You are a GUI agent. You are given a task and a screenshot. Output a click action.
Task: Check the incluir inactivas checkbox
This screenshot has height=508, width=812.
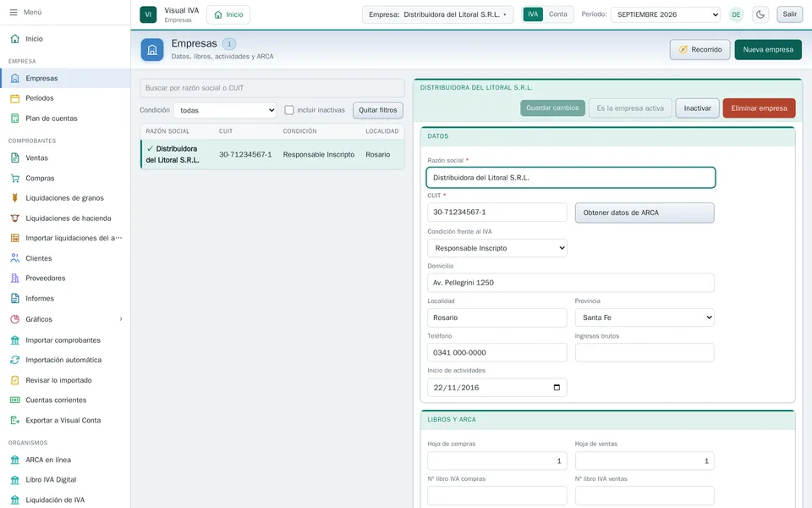pyautogui.click(x=289, y=110)
